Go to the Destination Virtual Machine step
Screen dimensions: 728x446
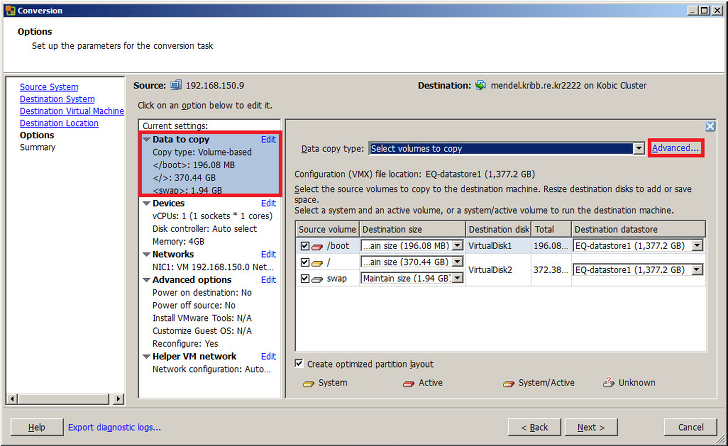72,111
